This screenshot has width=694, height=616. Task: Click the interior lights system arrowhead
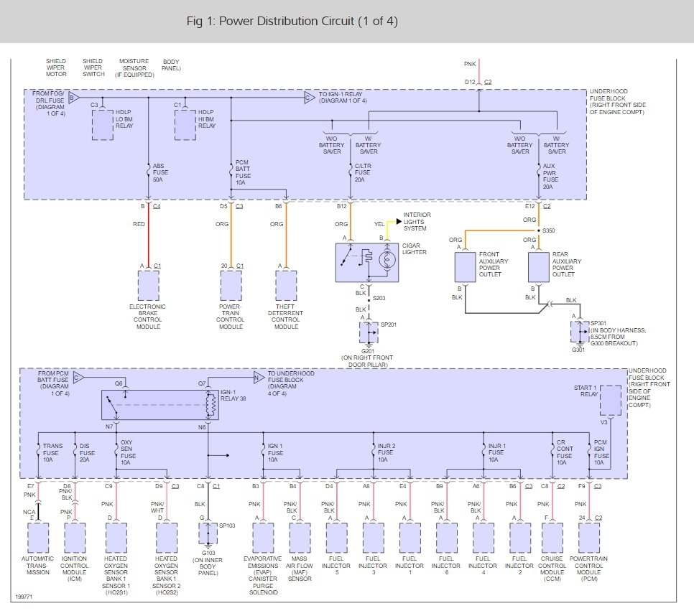point(399,221)
